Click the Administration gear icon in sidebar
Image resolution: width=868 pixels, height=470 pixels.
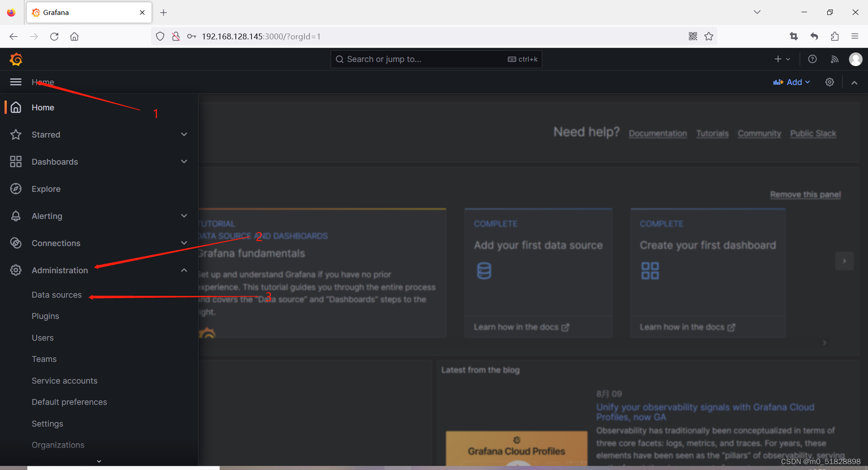click(16, 270)
